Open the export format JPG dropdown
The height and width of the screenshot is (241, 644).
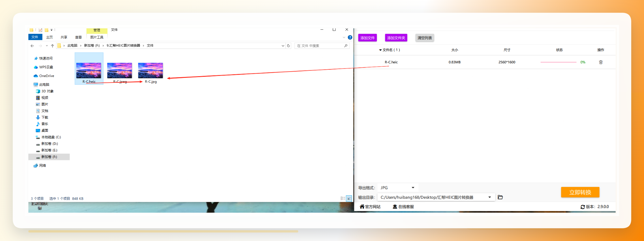[x=398, y=188]
